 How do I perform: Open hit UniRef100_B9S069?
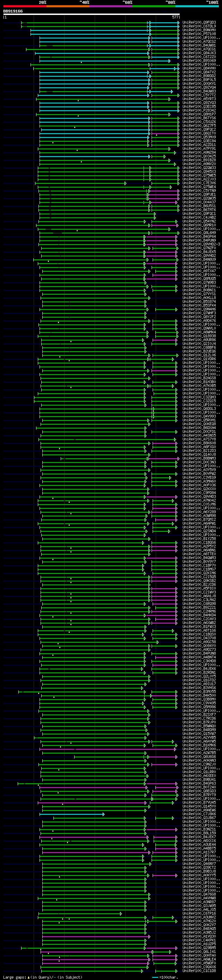[x=199, y=61]
